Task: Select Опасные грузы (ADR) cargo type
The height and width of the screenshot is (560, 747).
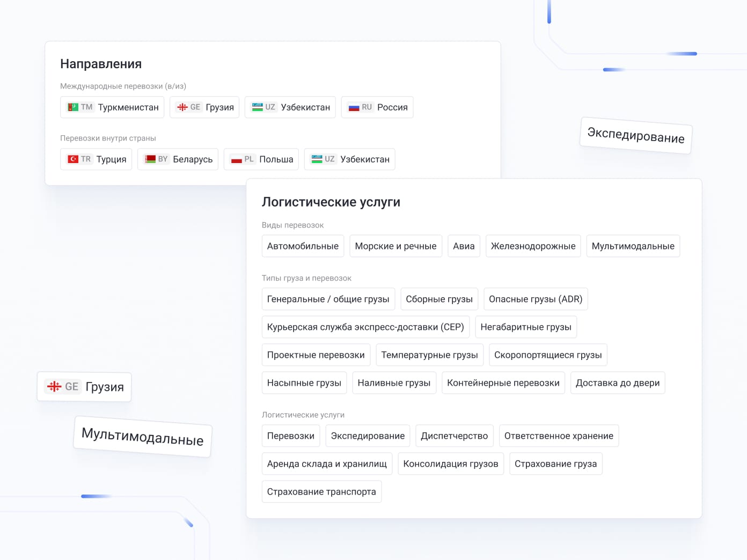Action: pos(535,299)
